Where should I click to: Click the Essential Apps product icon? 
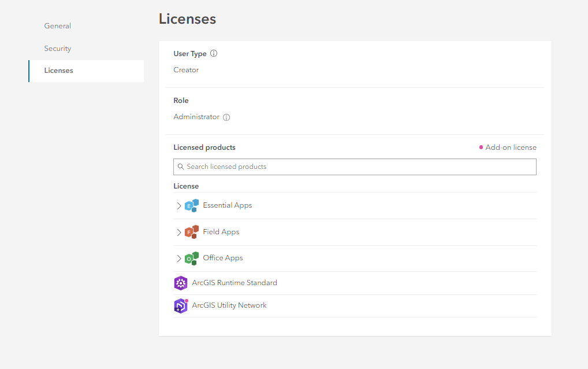click(191, 205)
